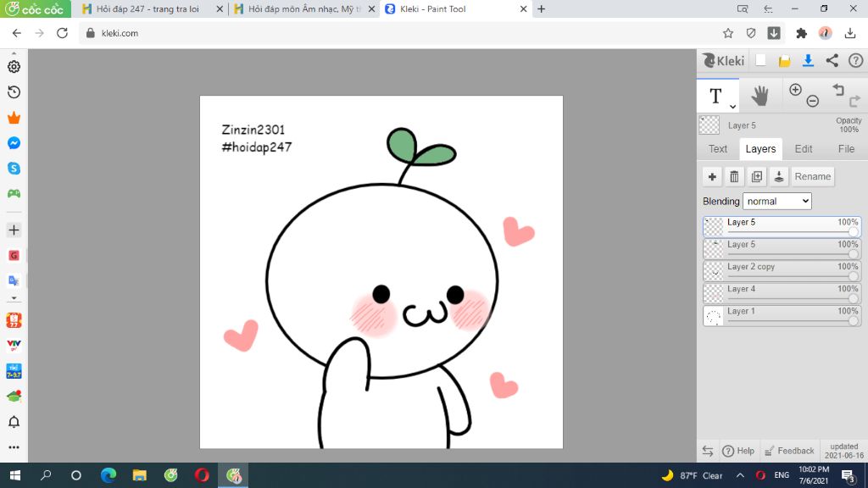Zoom out of the canvas
Viewport: 868px width, 488px height.
click(x=813, y=101)
